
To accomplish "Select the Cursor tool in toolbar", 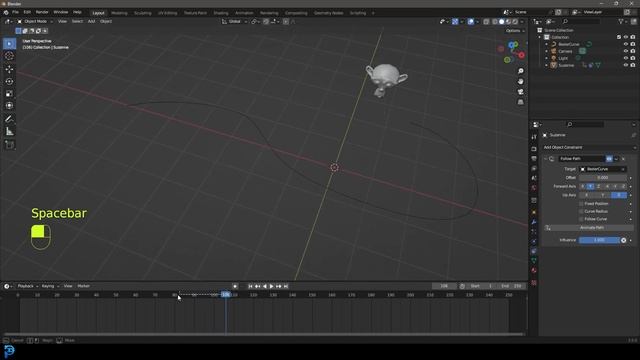I will pyautogui.click(x=9, y=56).
